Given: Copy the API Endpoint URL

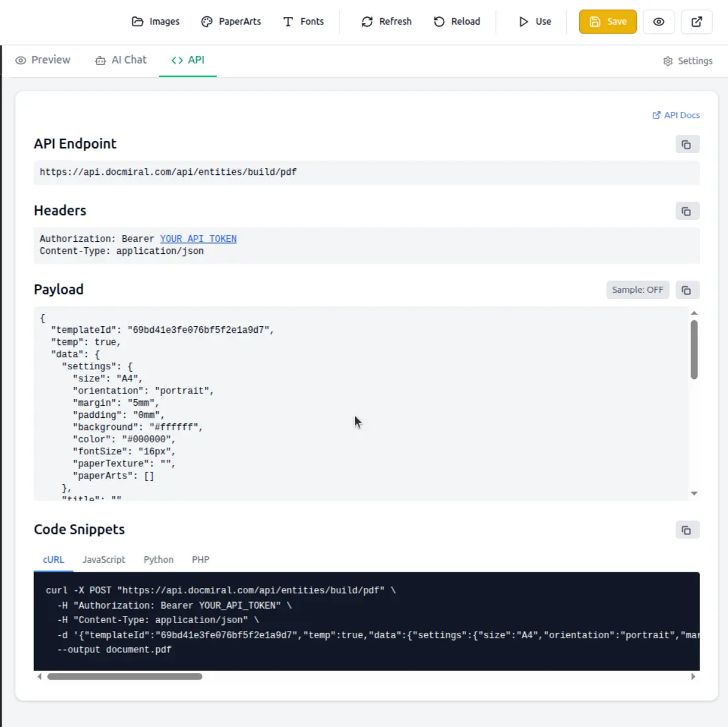Looking at the screenshot, I should (687, 145).
